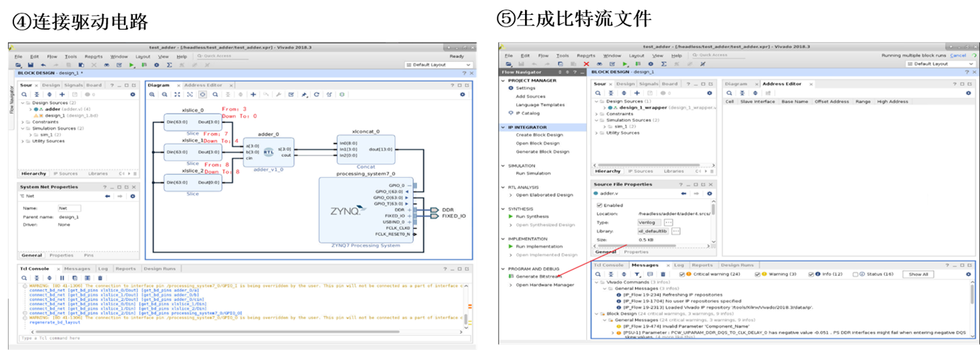The image size is (980, 350).
Task: Click Cancel link beside running block runs
Action: click(958, 55)
